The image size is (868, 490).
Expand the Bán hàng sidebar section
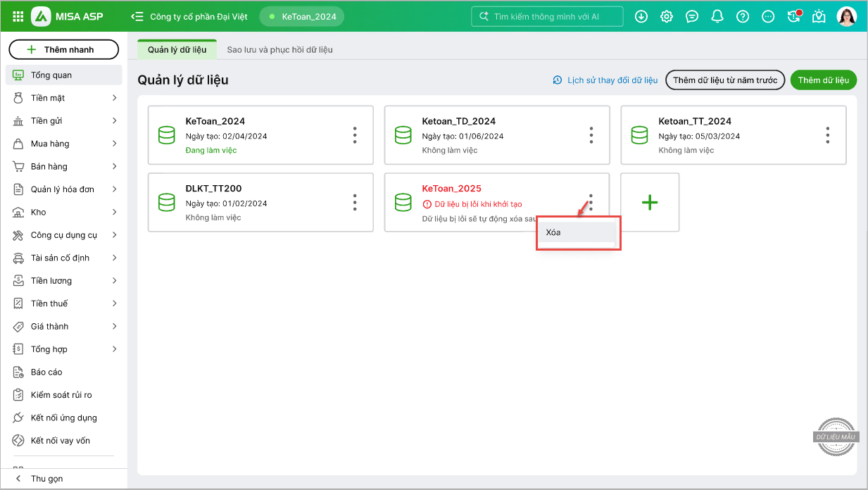[x=63, y=167]
